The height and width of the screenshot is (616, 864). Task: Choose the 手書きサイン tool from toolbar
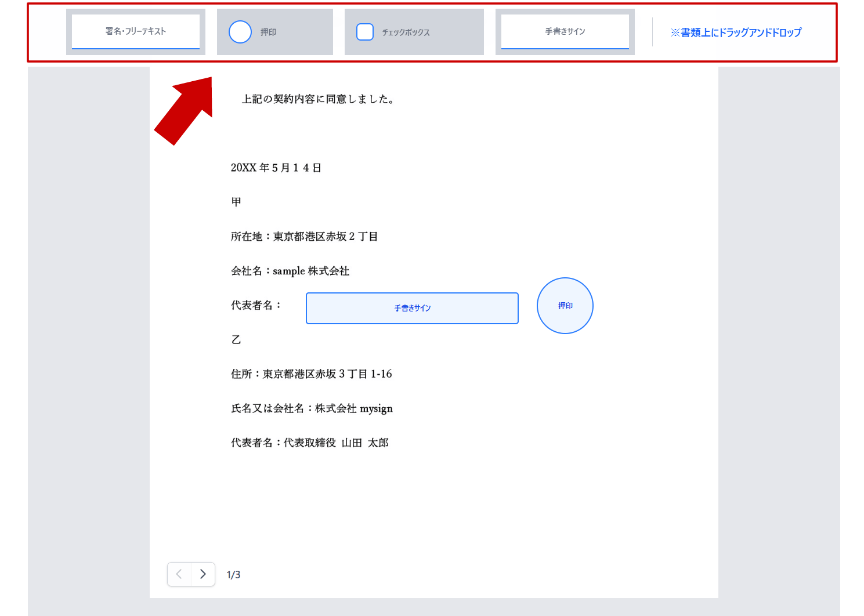click(x=565, y=31)
